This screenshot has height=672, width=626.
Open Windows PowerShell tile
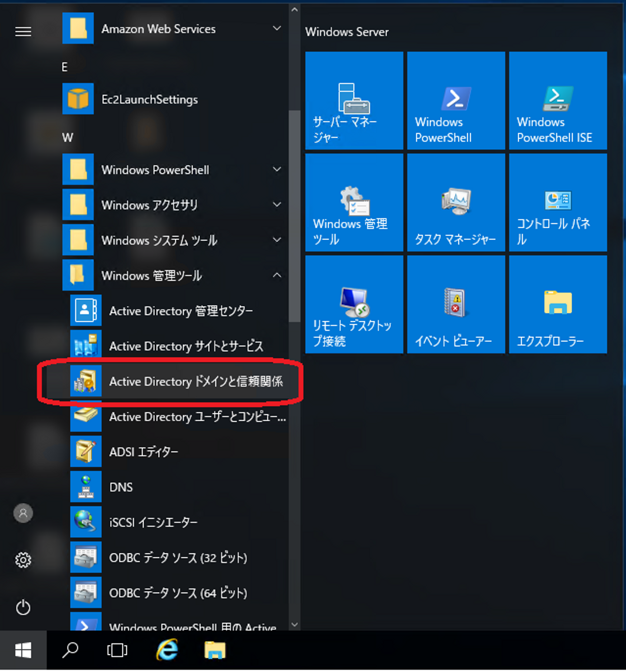point(456,100)
